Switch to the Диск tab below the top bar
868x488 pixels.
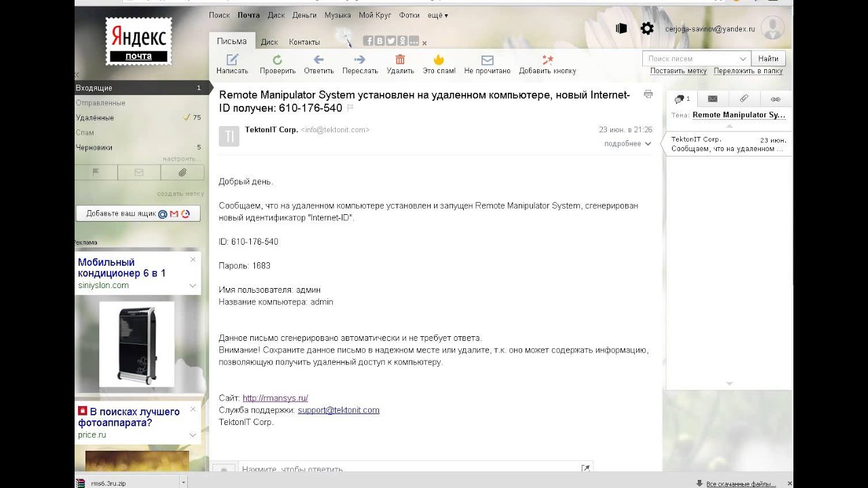click(x=269, y=42)
